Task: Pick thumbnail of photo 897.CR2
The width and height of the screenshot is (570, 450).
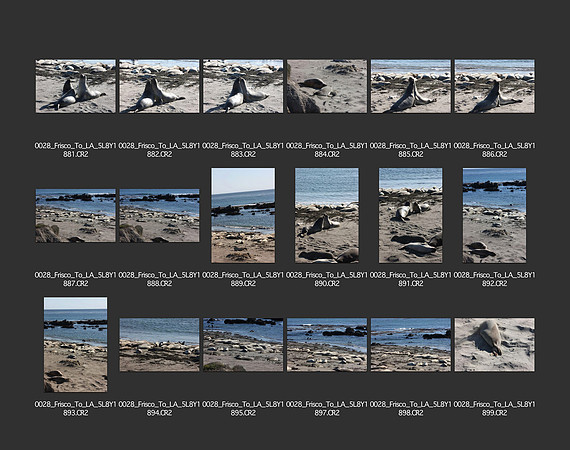Action: [327, 345]
